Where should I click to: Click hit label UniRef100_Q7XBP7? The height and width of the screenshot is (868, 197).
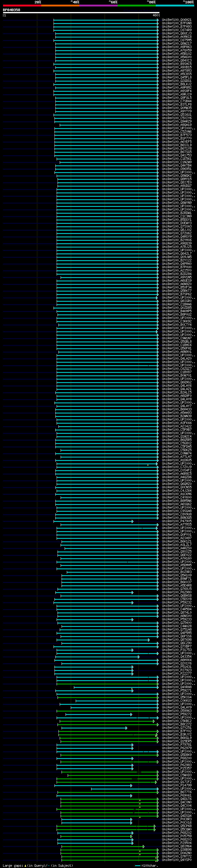[176, 647]
